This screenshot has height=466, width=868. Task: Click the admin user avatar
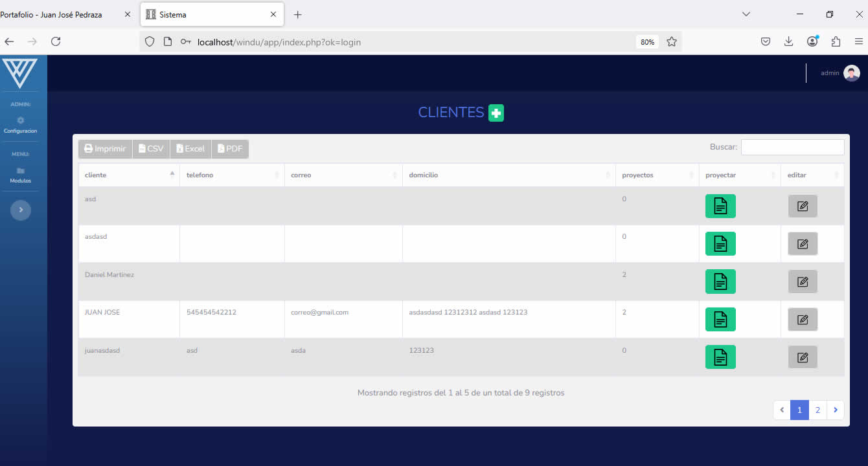(851, 73)
